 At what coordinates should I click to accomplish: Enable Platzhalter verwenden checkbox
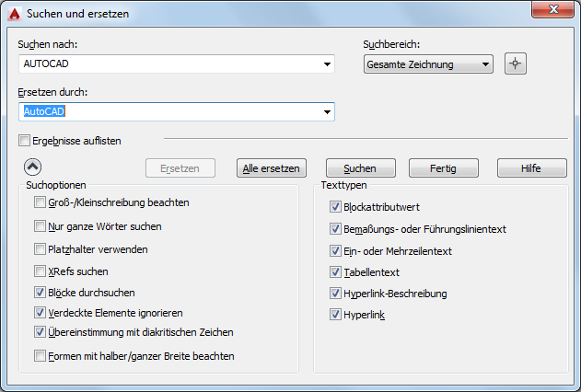[40, 249]
